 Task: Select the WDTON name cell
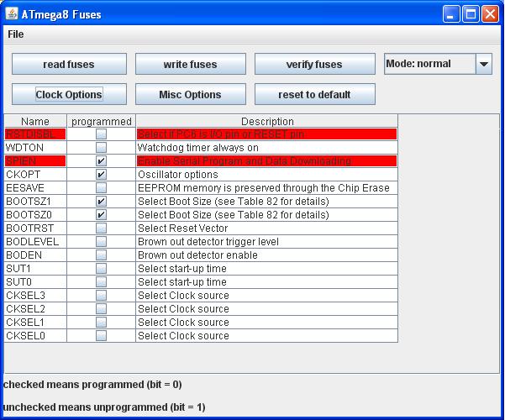(x=35, y=148)
